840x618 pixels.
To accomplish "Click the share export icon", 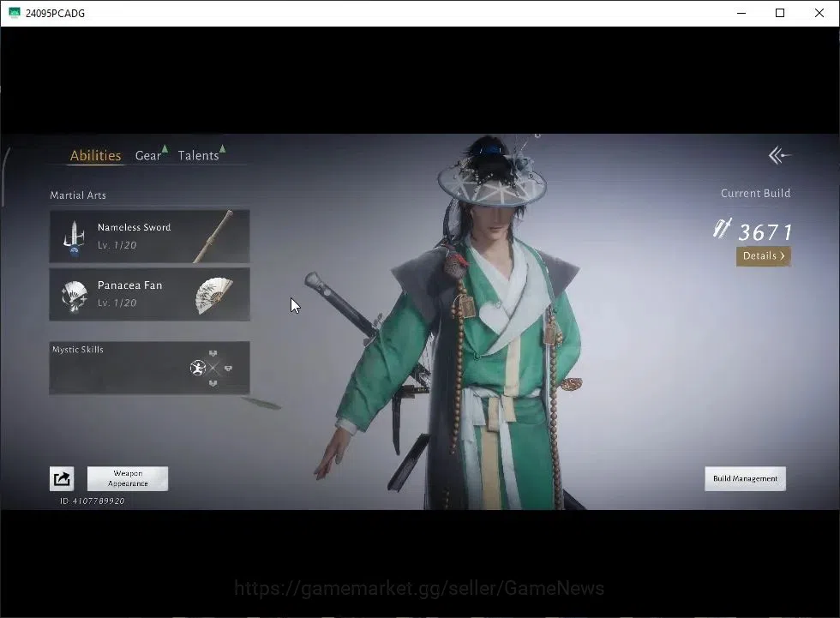I will pos(62,479).
